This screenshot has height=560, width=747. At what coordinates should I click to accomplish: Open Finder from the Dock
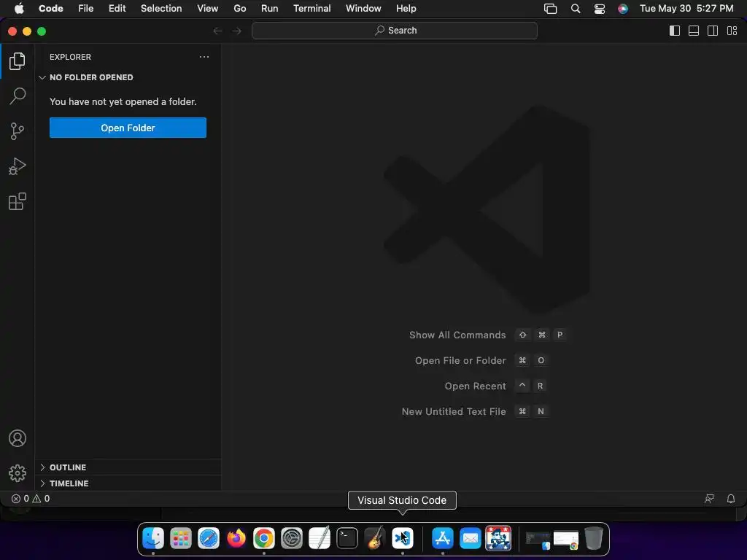click(x=153, y=539)
